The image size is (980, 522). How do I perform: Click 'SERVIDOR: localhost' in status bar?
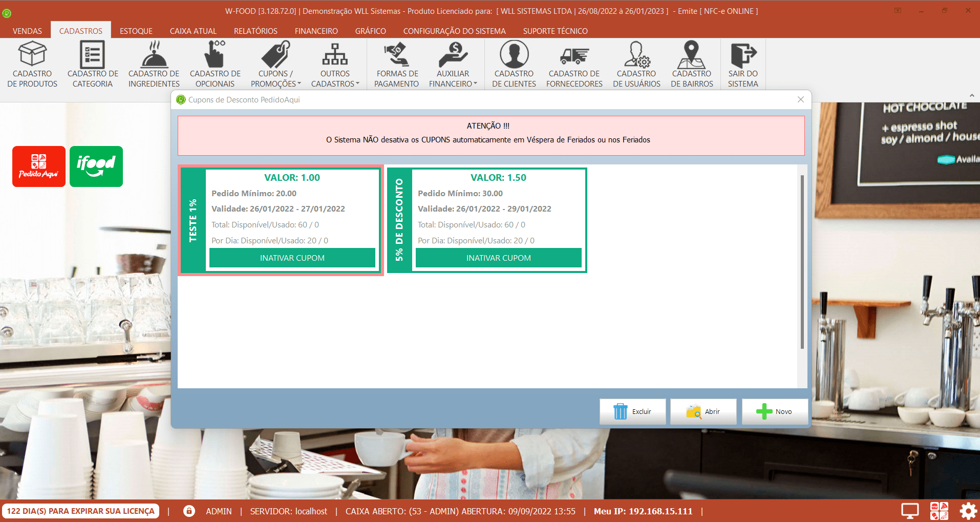[x=289, y=511]
